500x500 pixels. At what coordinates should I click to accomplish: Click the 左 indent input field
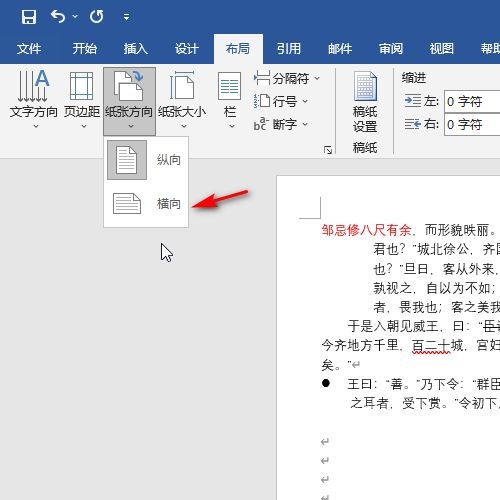472,101
